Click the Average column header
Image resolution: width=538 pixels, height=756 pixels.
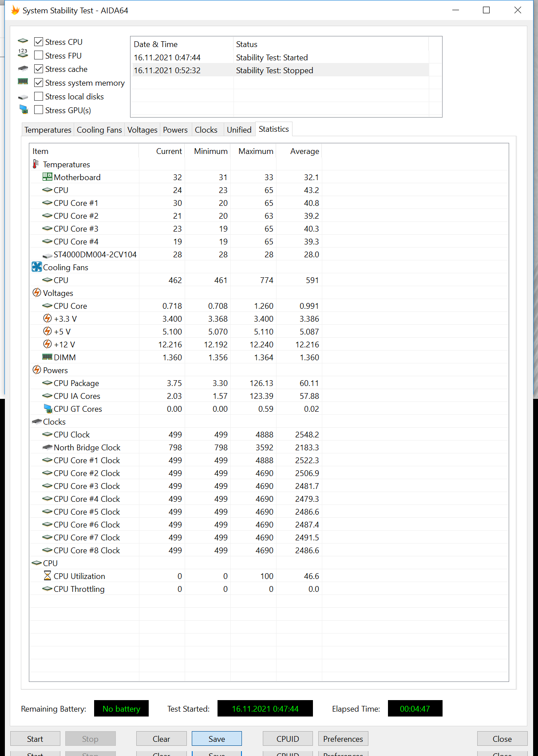299,151
